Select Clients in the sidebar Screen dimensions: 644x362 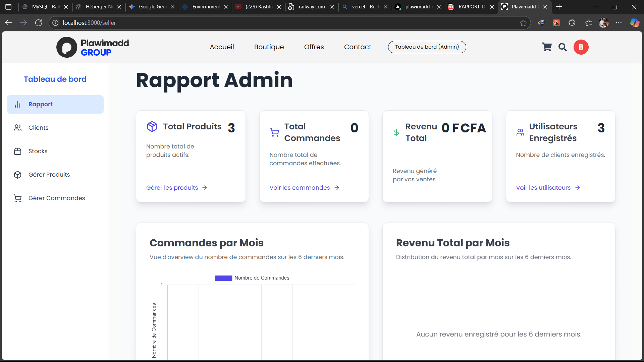point(38,128)
